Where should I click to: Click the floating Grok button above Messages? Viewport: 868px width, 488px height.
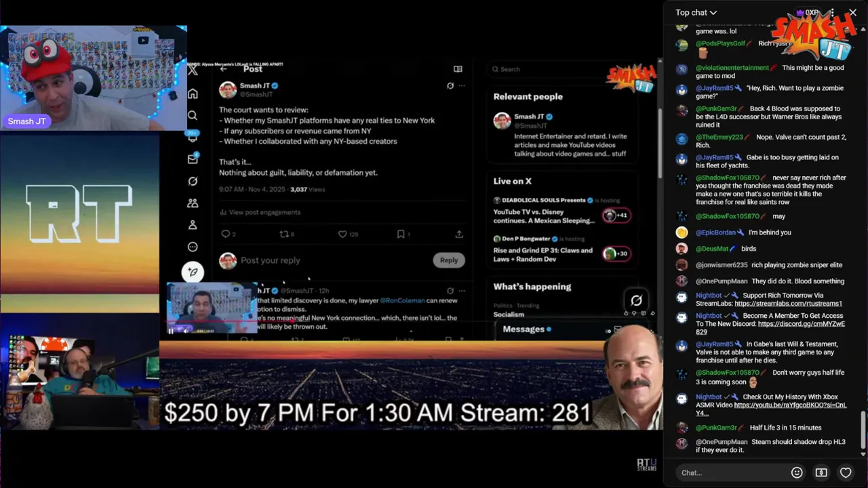636,300
